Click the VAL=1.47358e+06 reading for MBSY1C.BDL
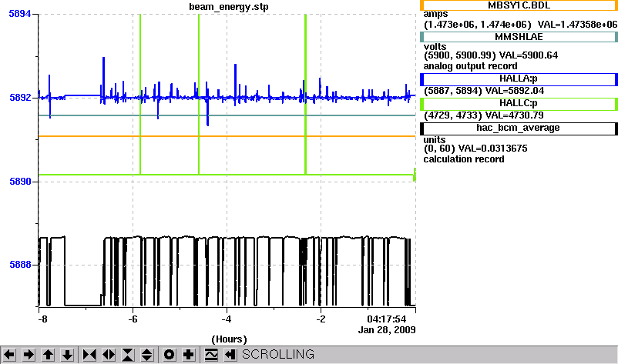 click(577, 25)
